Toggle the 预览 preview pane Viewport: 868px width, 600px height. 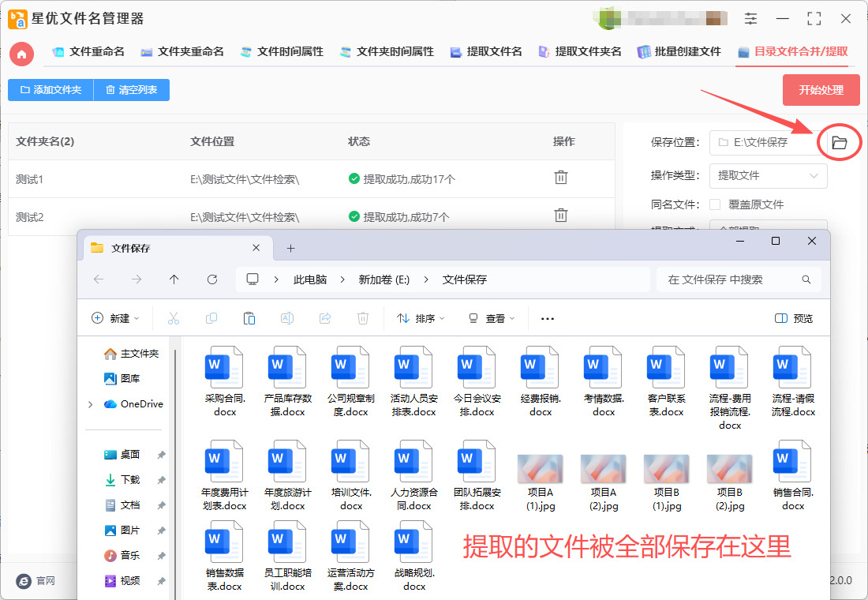click(793, 318)
